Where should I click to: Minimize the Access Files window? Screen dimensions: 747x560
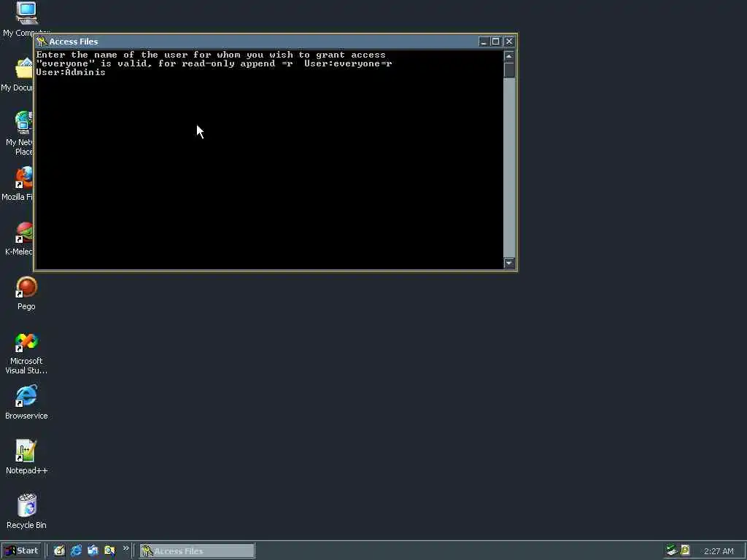[484, 42]
